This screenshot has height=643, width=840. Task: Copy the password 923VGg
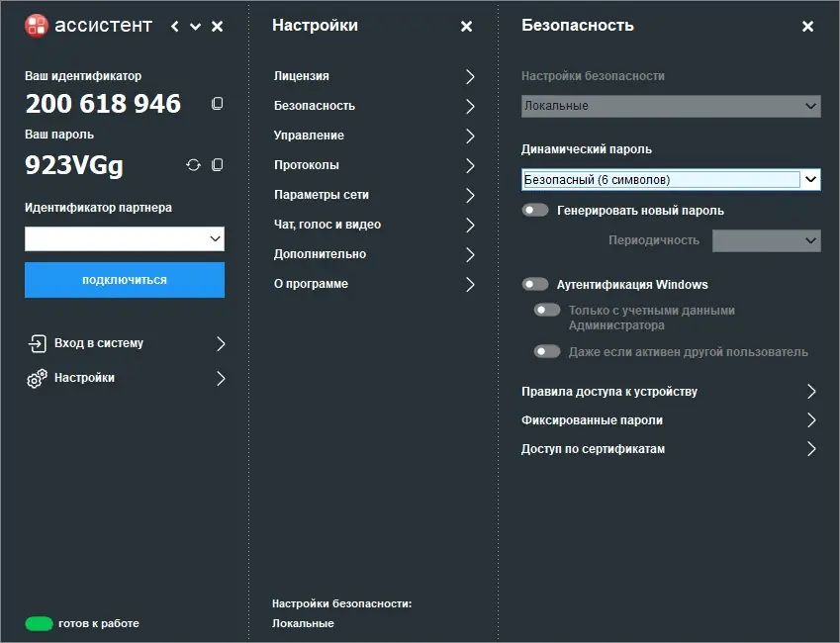pyautogui.click(x=218, y=165)
